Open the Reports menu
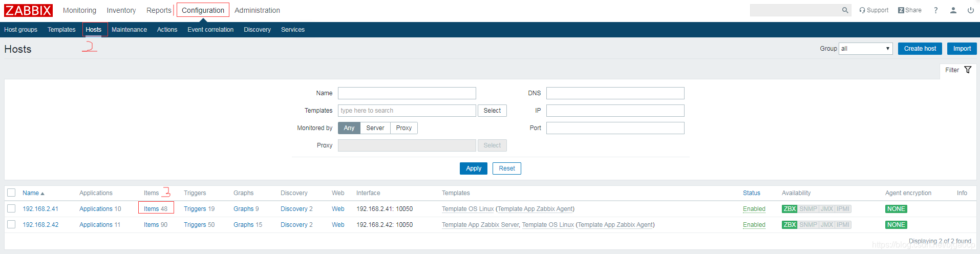 [159, 10]
